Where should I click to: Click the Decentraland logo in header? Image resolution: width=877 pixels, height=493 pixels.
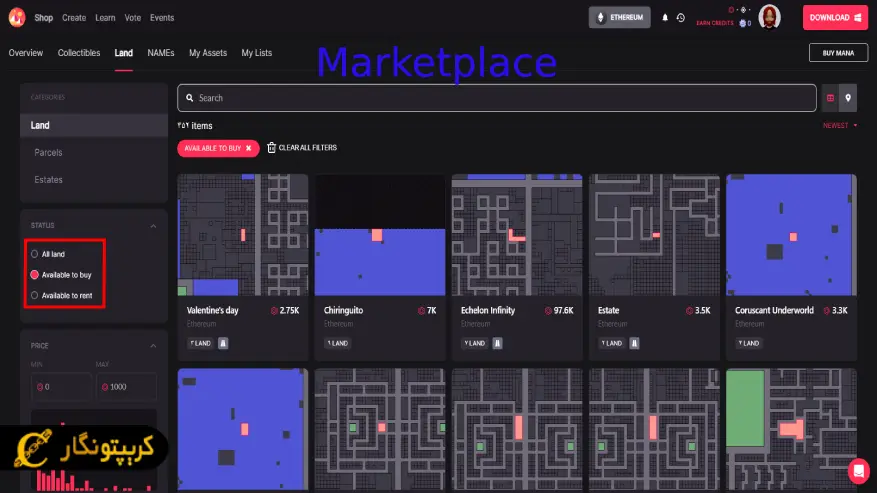(x=18, y=17)
